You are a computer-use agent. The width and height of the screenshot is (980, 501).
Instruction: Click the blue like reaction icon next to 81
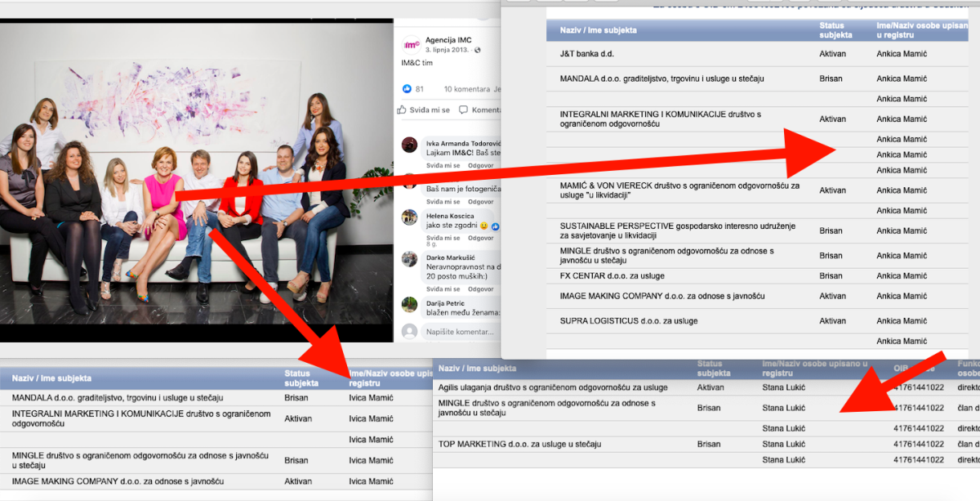pyautogui.click(x=407, y=89)
